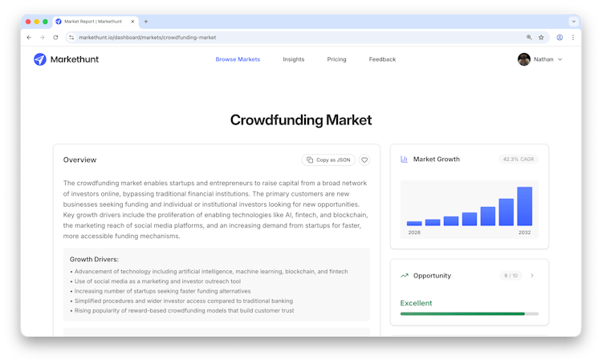This screenshot has width=602, height=364.
Task: Click the Excellent rating label
Action: click(x=416, y=303)
